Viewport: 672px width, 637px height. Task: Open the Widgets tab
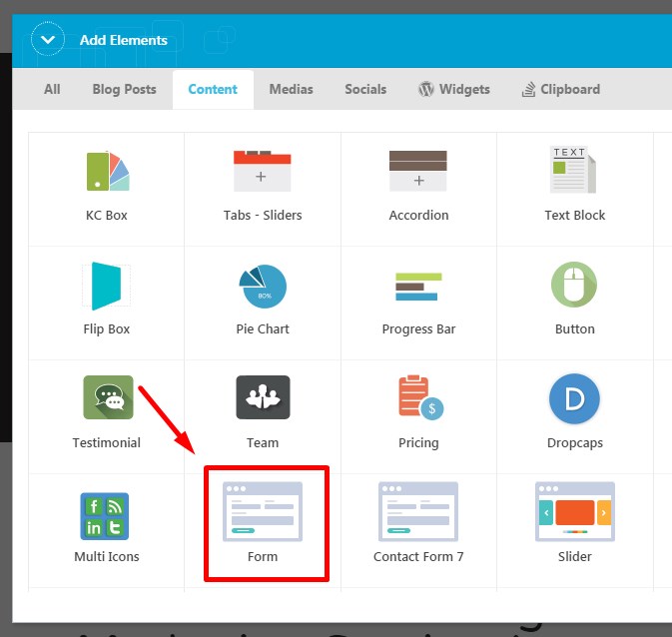453,89
